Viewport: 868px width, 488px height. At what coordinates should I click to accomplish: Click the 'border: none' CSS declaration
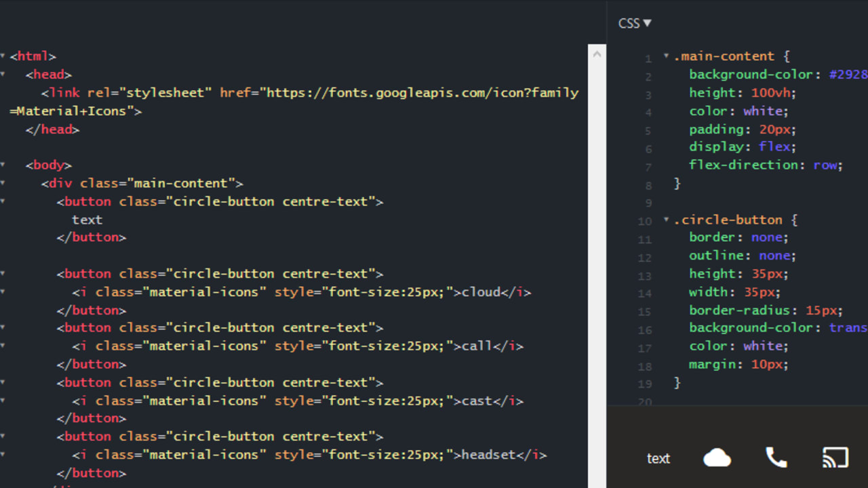(738, 237)
